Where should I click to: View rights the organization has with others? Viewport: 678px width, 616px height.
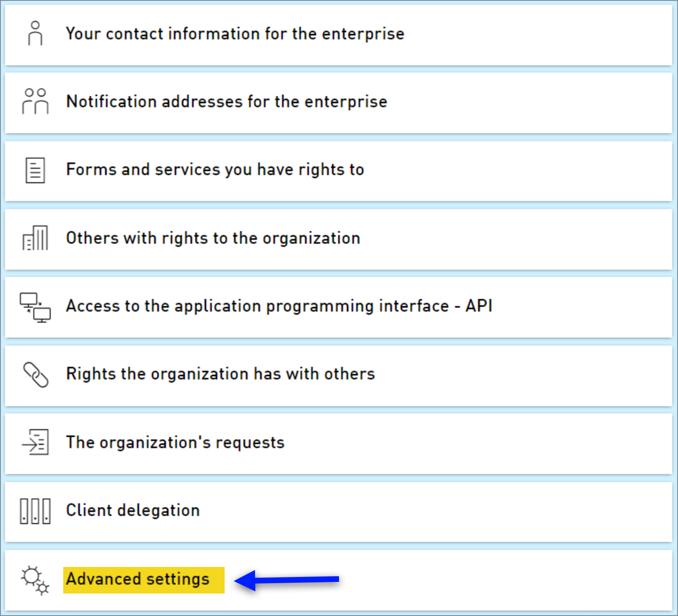[x=220, y=374]
